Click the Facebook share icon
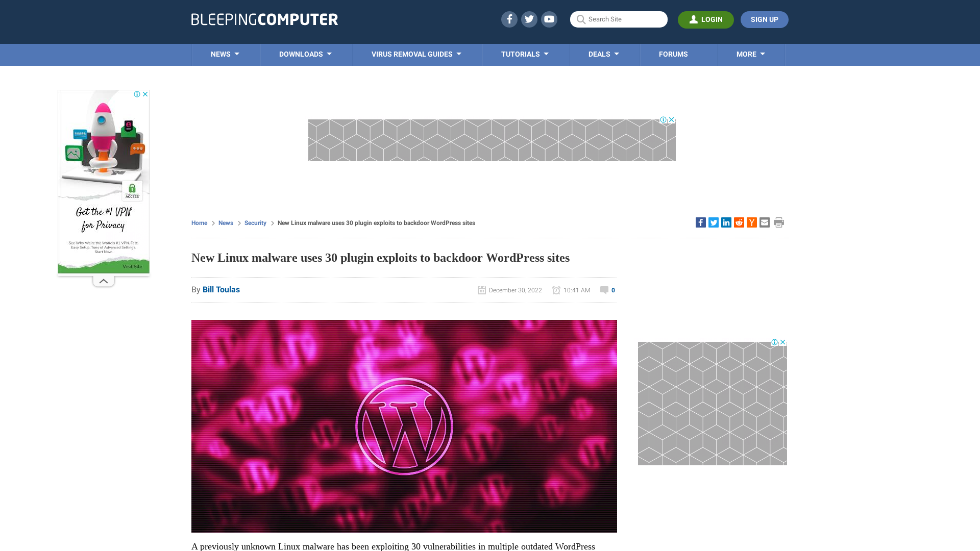This screenshot has height=551, width=980. (700, 222)
